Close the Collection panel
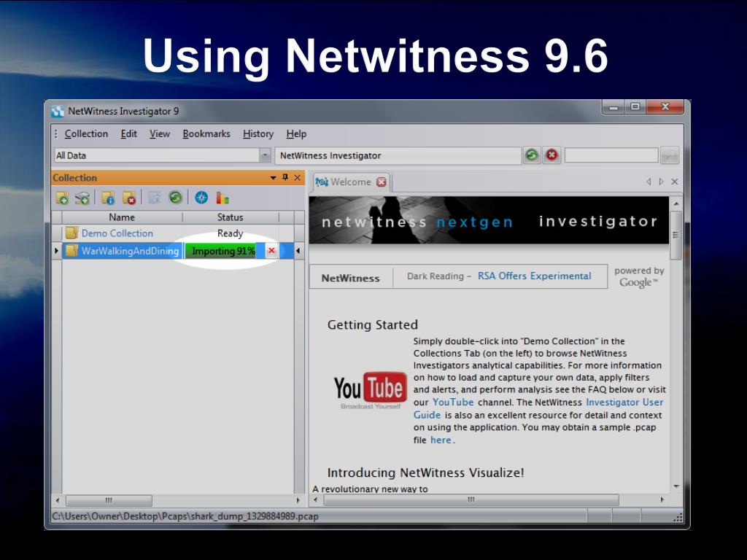 [298, 178]
